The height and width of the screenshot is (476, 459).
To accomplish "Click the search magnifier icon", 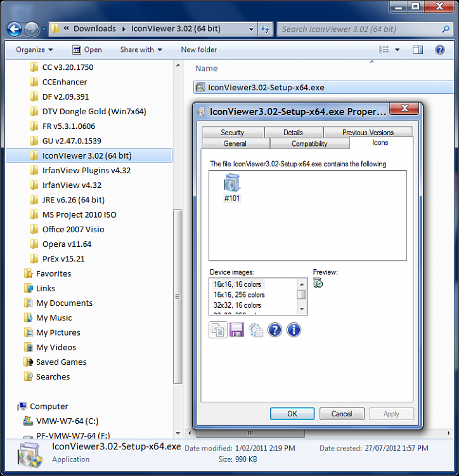I will (x=445, y=29).
